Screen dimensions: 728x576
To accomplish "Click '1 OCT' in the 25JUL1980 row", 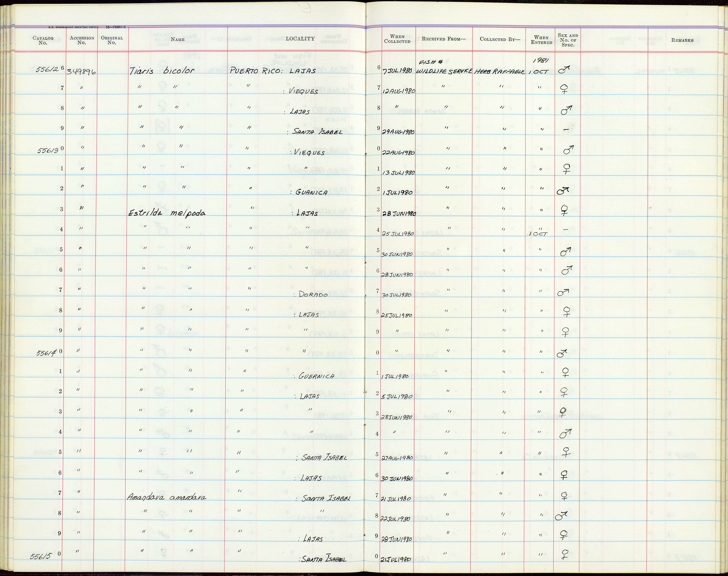I will [538, 234].
